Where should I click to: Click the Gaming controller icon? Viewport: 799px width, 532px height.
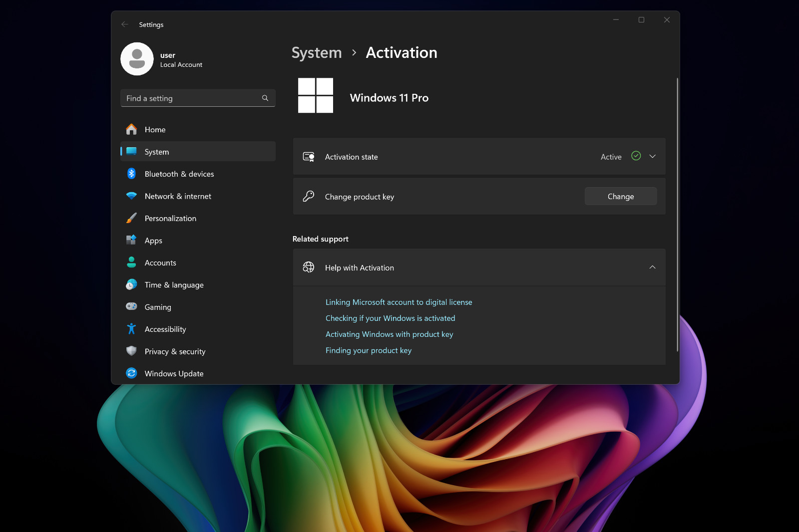tap(131, 306)
